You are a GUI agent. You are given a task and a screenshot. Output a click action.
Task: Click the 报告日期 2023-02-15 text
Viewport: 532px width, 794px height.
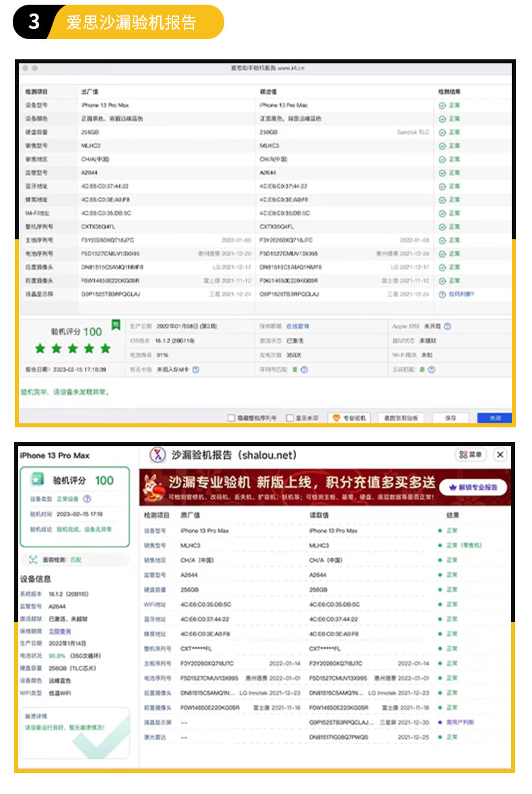pos(66,369)
